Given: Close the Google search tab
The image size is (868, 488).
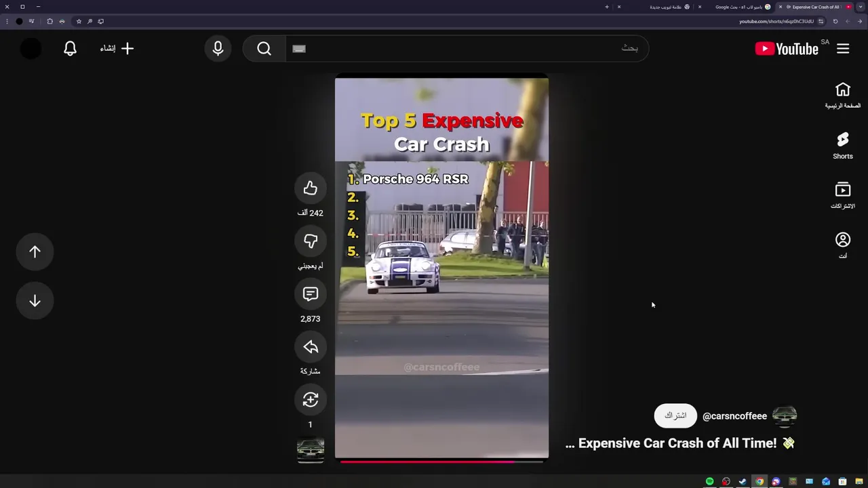Looking at the screenshot, I should coord(700,7).
